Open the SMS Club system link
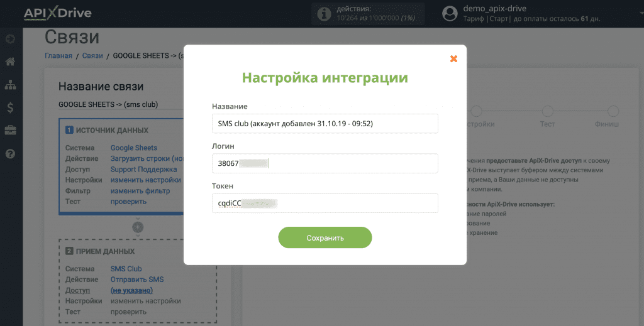The image size is (644, 326). pyautogui.click(x=126, y=269)
